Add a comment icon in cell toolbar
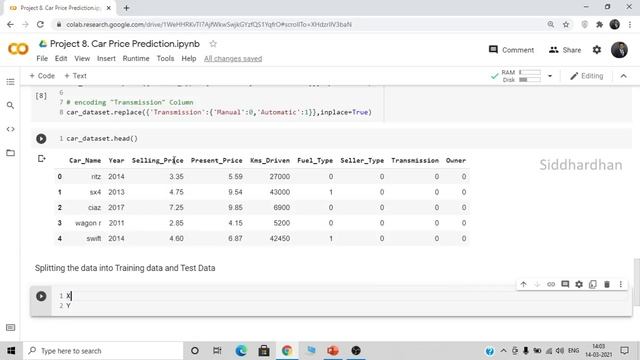Viewport: 640px width, 360px height. [565, 284]
